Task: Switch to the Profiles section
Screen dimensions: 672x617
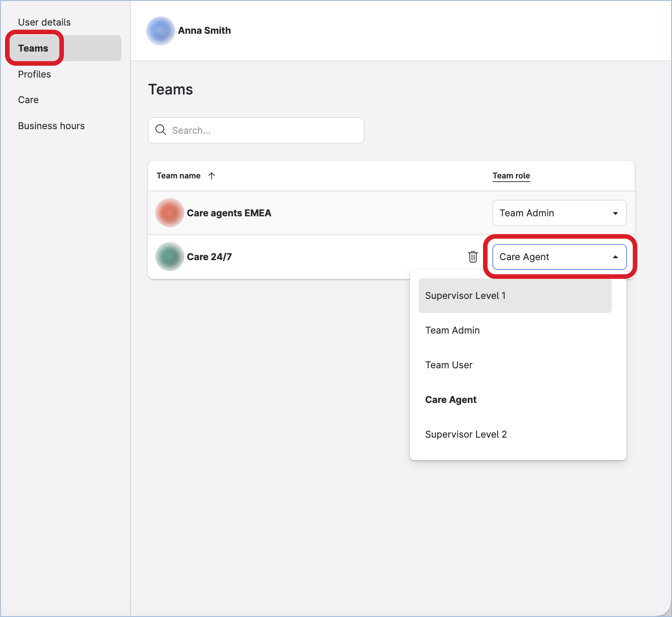Action: 34,74
